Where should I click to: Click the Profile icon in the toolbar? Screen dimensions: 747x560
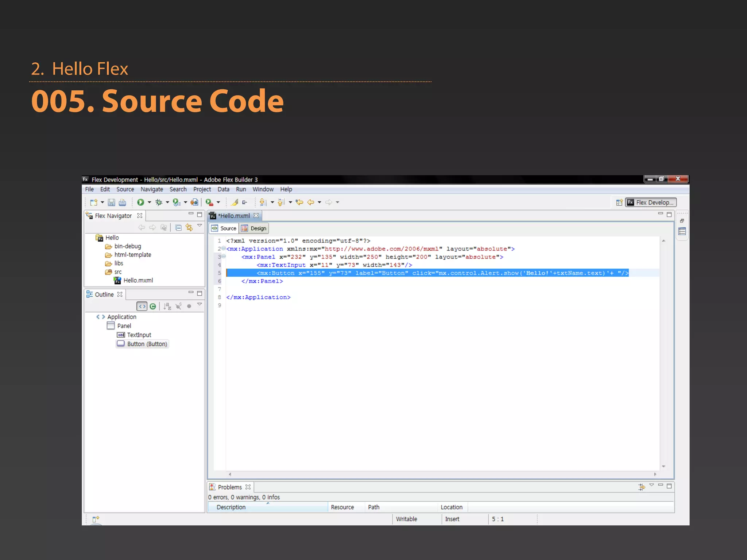click(177, 202)
